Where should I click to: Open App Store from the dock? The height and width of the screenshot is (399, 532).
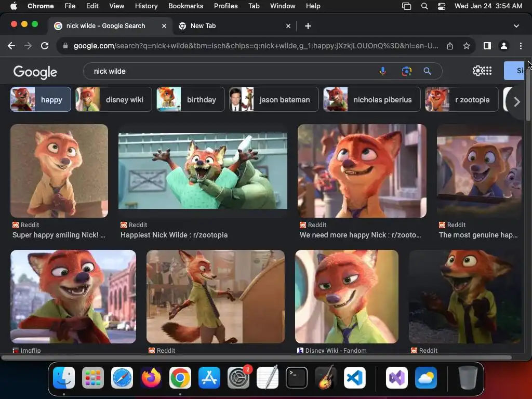[x=209, y=378]
